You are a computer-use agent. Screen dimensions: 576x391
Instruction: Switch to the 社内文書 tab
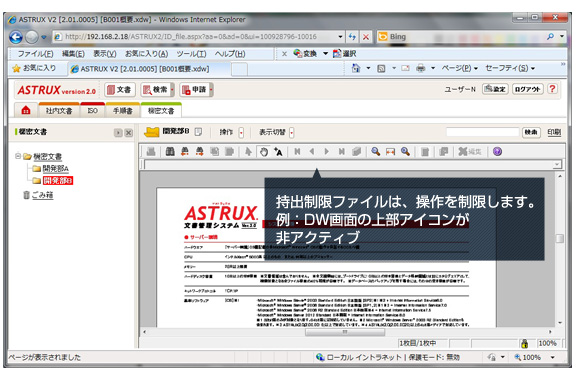pos(59,110)
